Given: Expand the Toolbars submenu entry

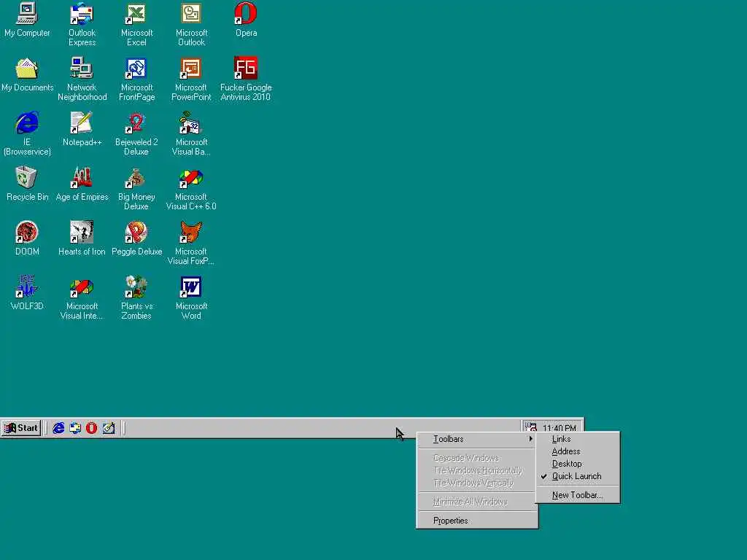Looking at the screenshot, I should coord(477,439).
